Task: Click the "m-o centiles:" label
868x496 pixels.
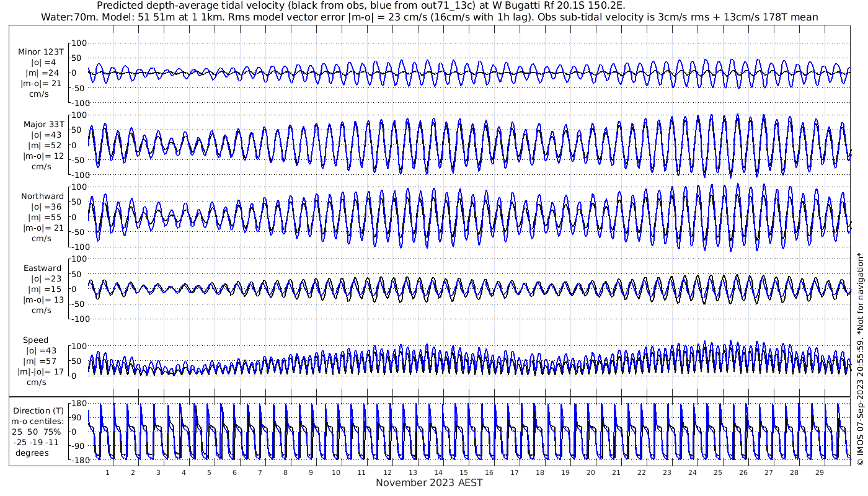Action: [38, 422]
